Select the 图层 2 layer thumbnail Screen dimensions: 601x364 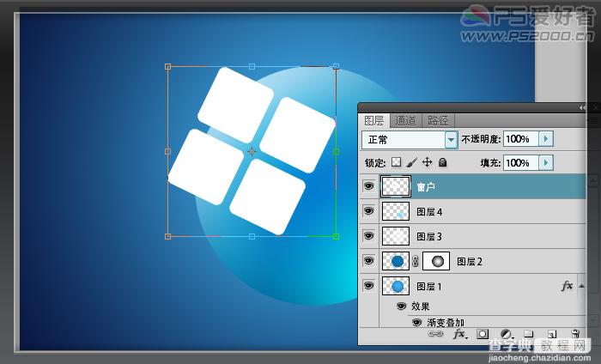[396, 261]
